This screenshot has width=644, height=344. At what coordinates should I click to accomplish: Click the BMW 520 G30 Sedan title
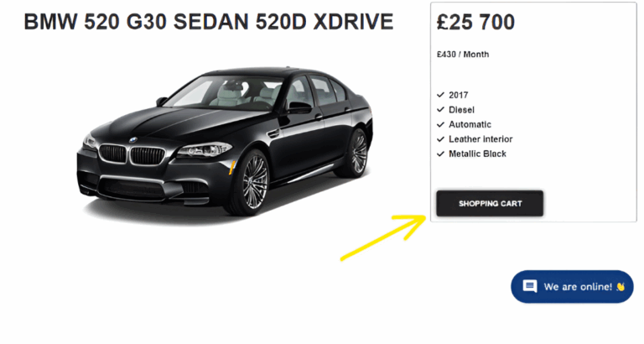pyautogui.click(x=209, y=22)
